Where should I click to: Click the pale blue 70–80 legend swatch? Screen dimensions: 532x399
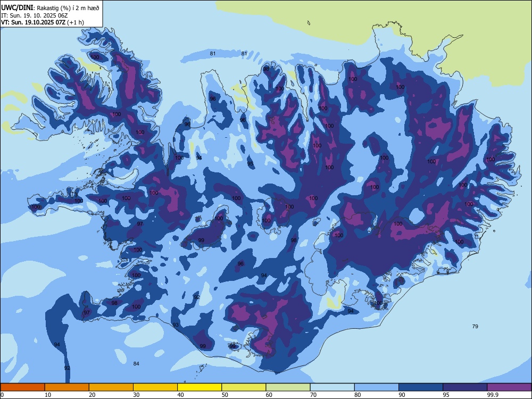[332, 387]
